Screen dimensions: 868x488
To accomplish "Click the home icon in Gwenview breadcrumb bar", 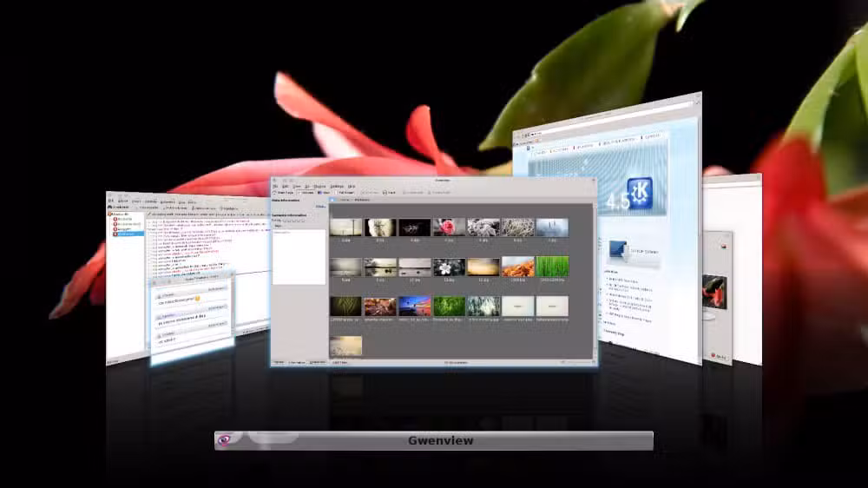I will 332,200.
